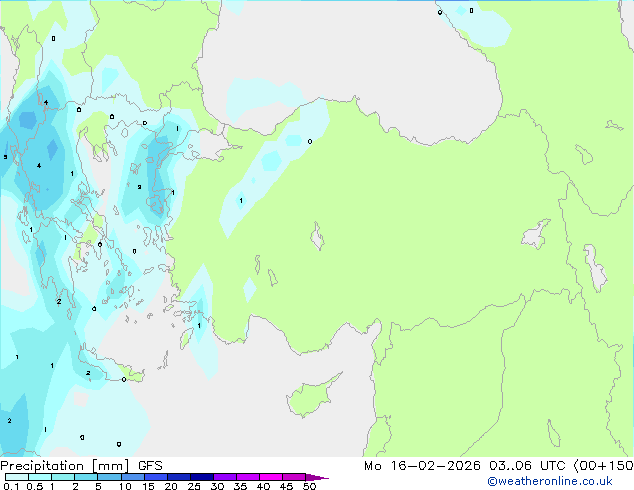The width and height of the screenshot is (634, 490).
Task: Pick the legend color for 15 to 20 mm
Action: [155, 477]
